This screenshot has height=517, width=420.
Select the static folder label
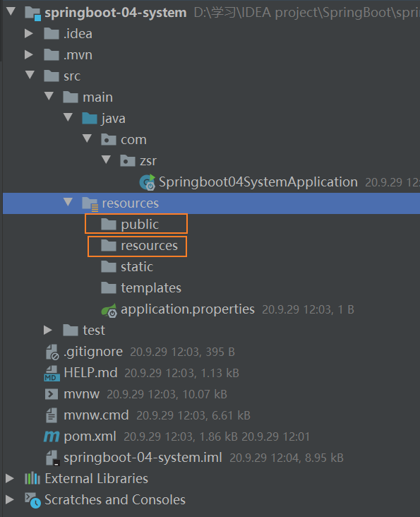pos(137,267)
